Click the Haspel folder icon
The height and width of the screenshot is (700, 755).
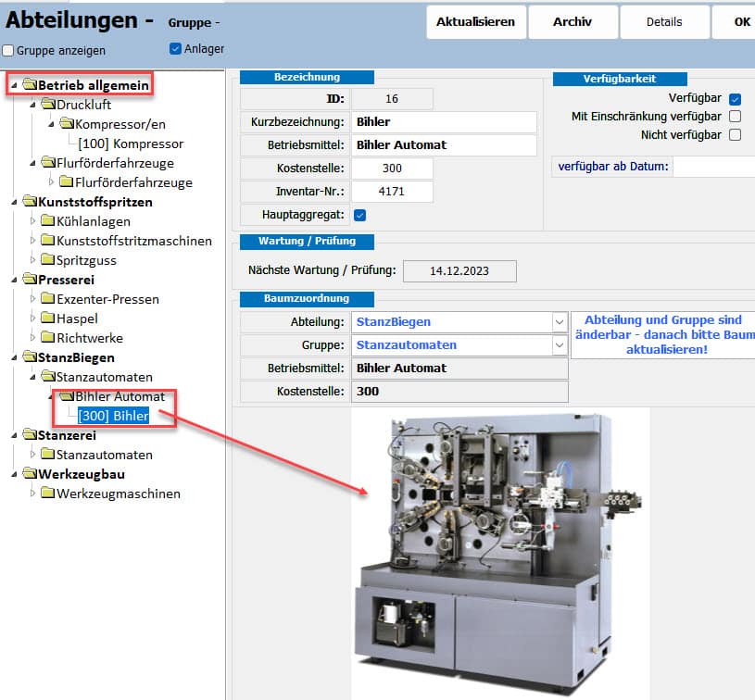(x=48, y=319)
